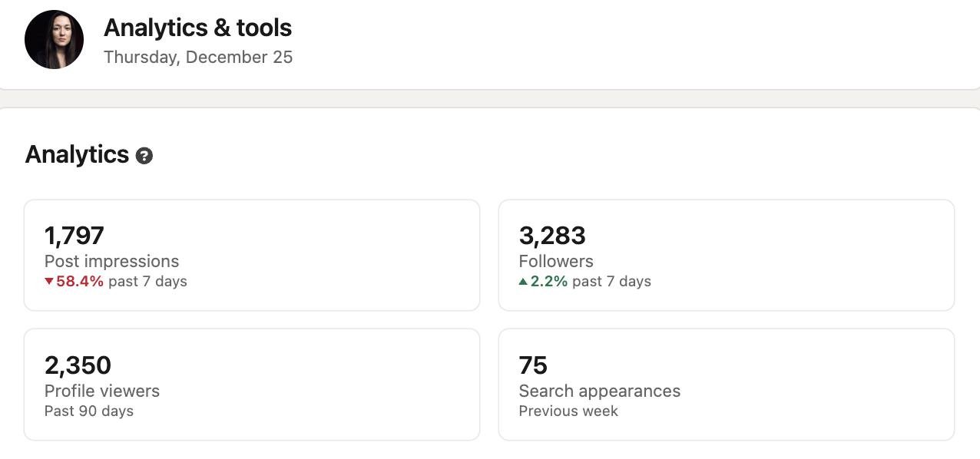The width and height of the screenshot is (980, 459).
Task: Open the 3,283 followers count
Action: tap(552, 236)
